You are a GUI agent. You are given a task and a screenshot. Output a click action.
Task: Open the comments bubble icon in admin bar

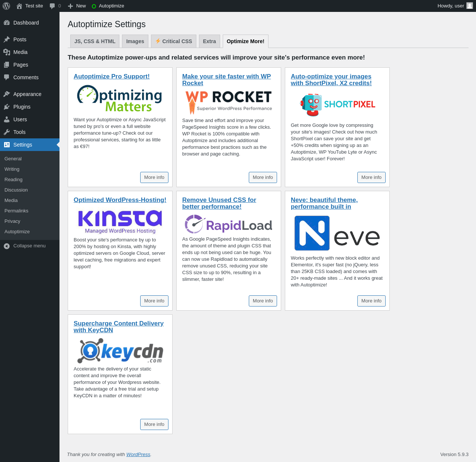[52, 6]
